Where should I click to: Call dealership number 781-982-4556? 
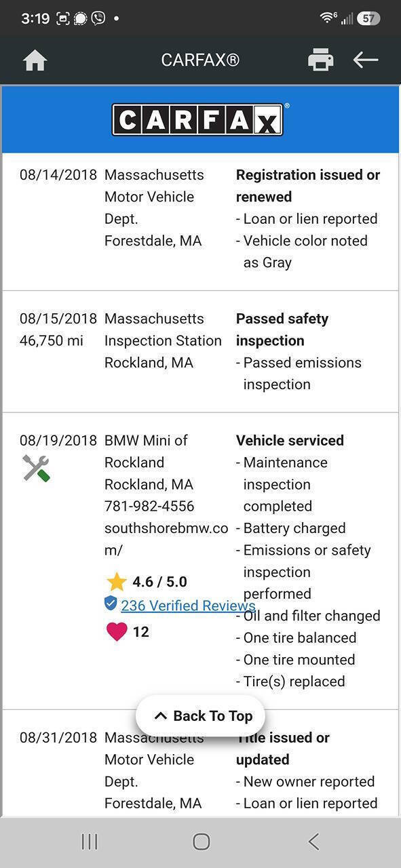149,506
